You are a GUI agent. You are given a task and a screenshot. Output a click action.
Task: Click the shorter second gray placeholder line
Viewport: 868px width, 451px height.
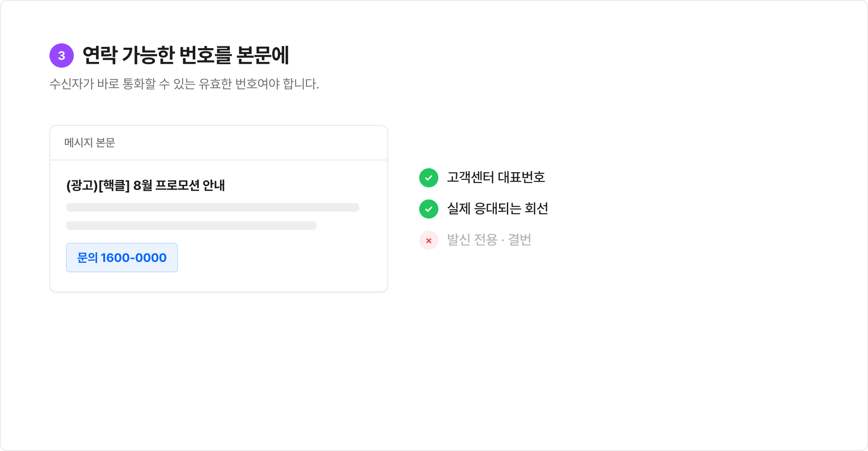(191, 225)
